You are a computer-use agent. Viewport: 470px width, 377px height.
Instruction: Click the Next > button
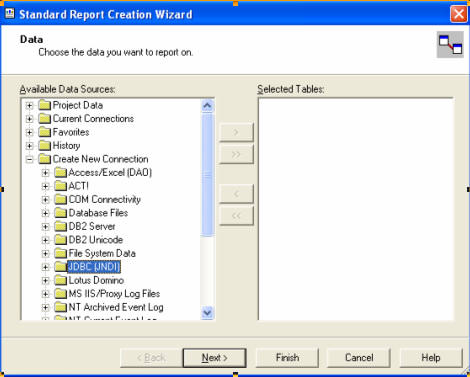tap(214, 358)
